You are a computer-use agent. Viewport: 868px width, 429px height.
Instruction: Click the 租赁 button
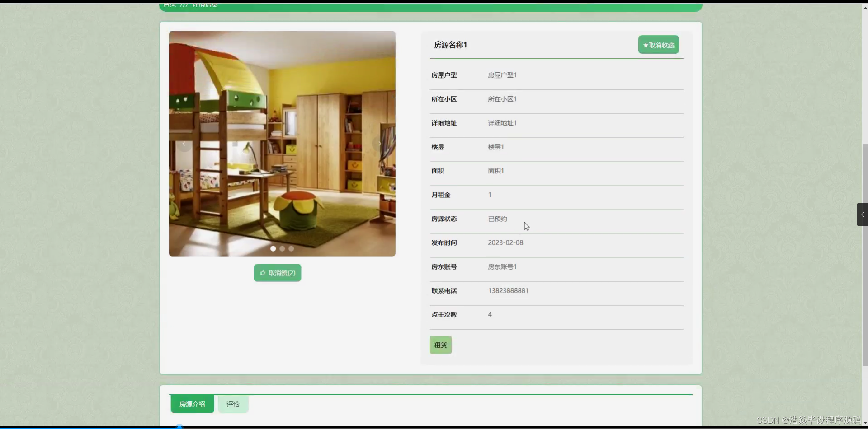(x=440, y=345)
